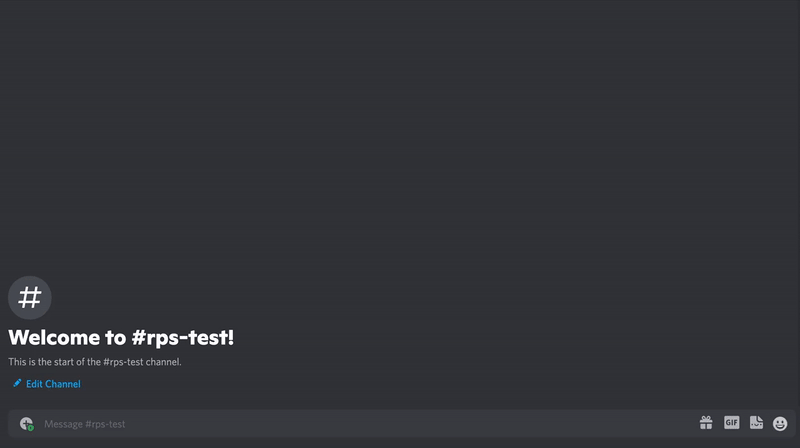This screenshot has width=800, height=448.
Task: Click the channel start description text
Action: (95, 362)
